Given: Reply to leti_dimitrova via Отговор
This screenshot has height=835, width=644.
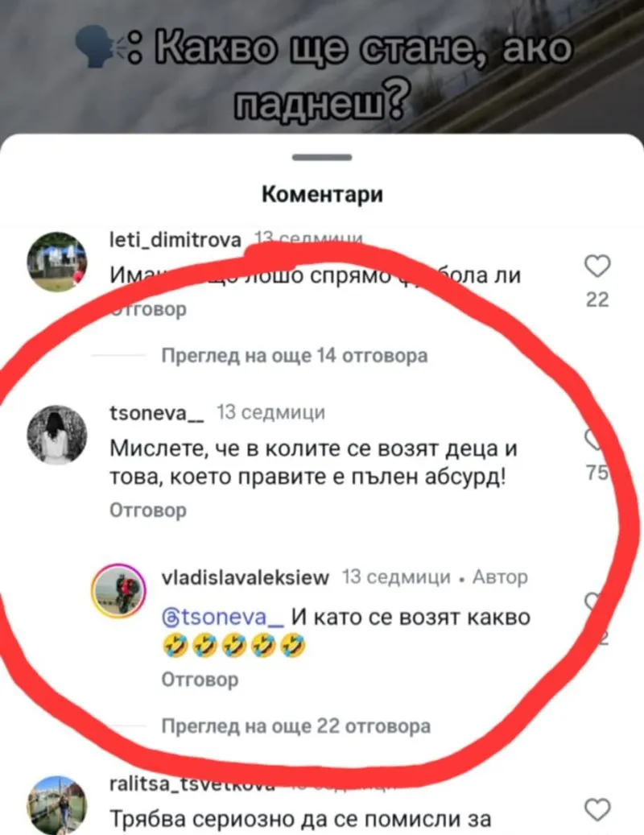Looking at the screenshot, I should [148, 309].
